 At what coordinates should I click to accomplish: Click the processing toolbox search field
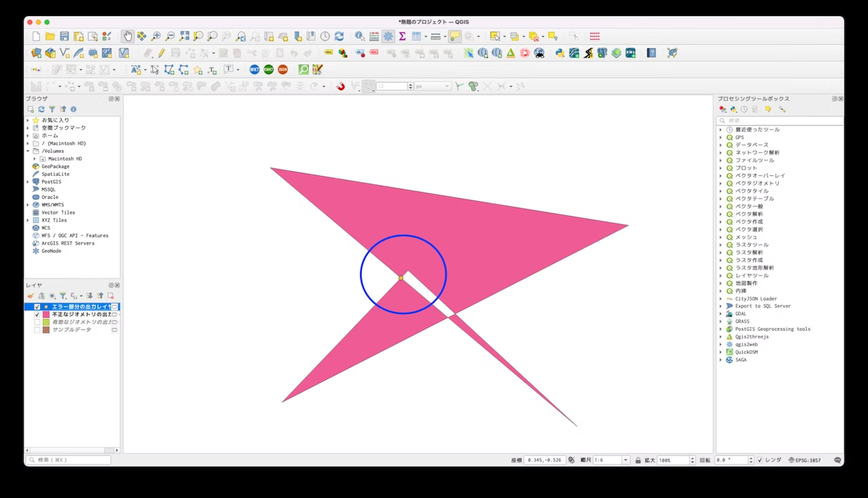coord(781,121)
